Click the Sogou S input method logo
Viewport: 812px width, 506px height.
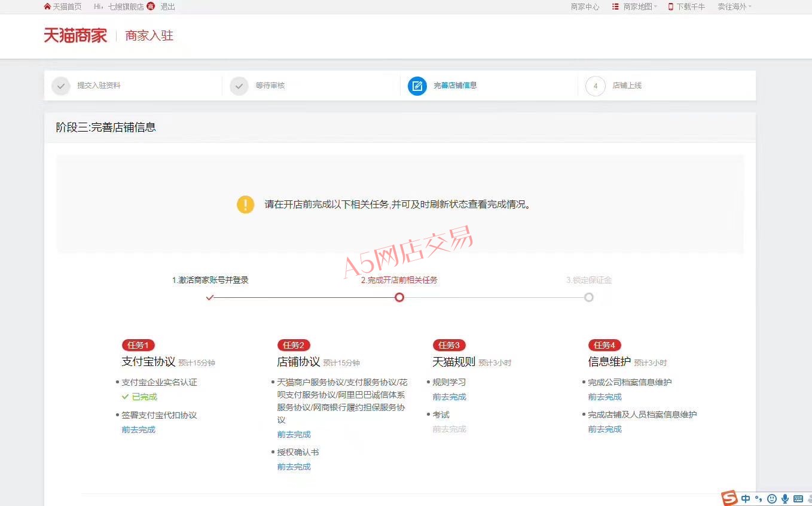(729, 498)
